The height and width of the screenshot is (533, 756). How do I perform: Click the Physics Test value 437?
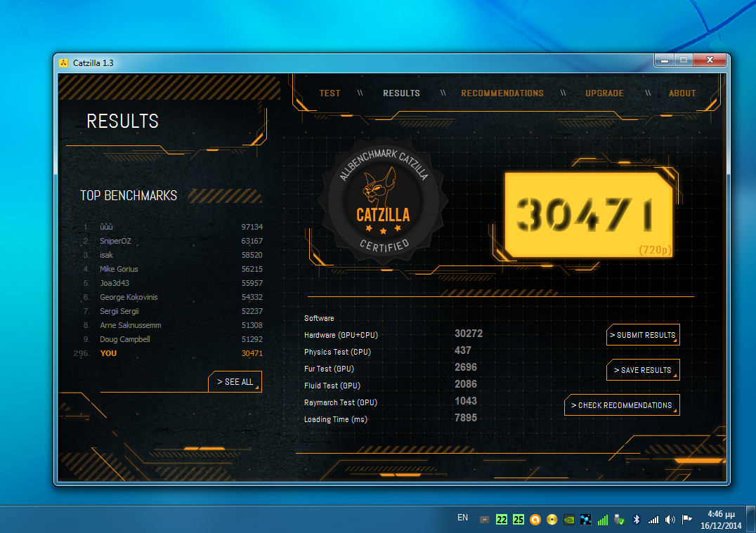click(x=463, y=350)
